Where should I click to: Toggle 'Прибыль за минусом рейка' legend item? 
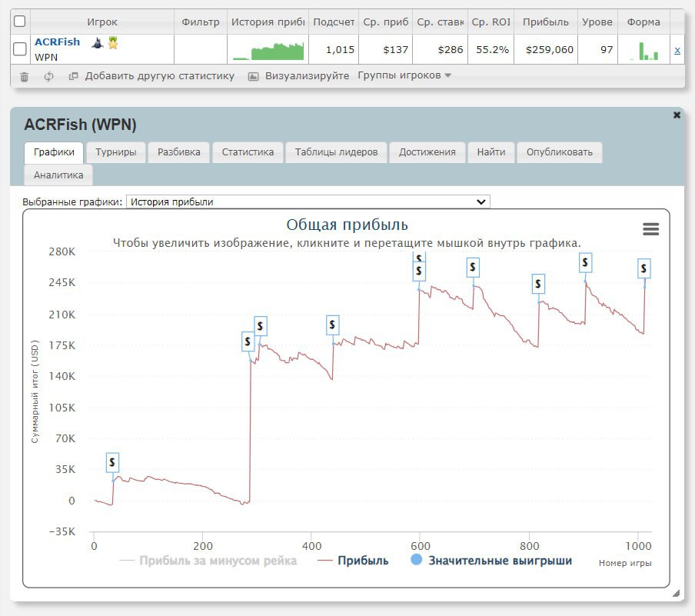tap(218, 561)
